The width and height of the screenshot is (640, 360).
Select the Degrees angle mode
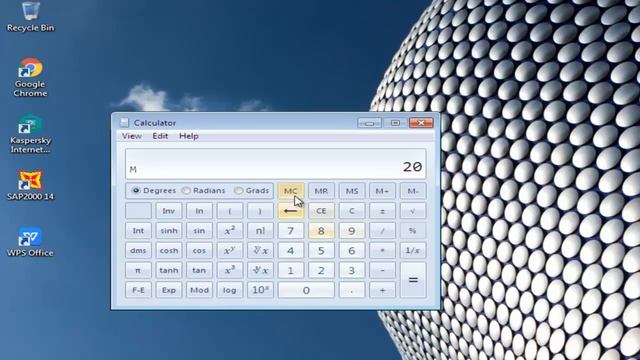pyautogui.click(x=154, y=191)
